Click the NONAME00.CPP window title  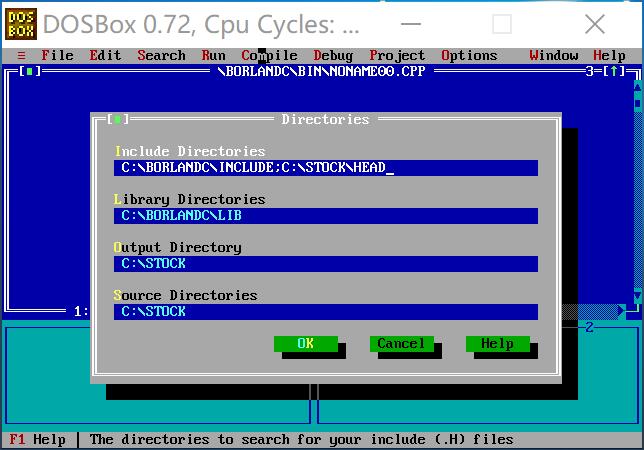click(321, 71)
